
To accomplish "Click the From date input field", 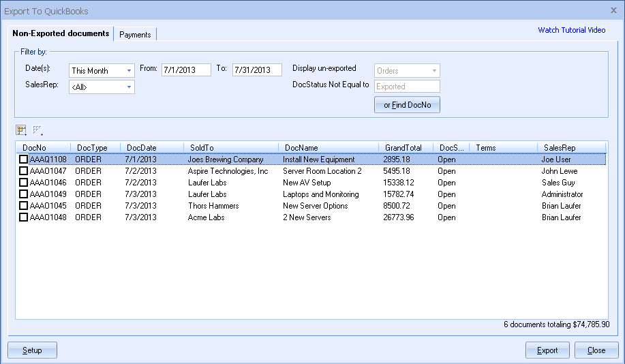I will [186, 70].
